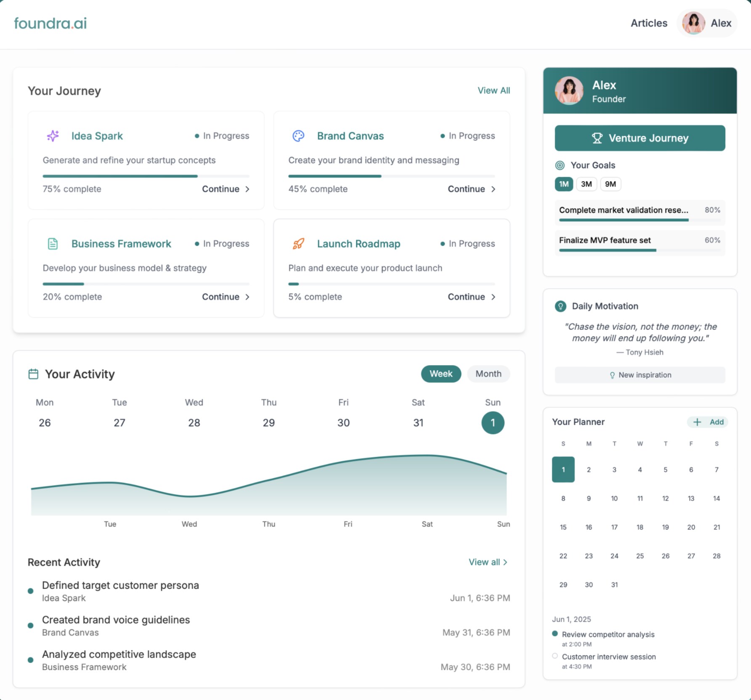Click the bullet next to Defined target customer persona
Image resolution: width=751 pixels, height=700 pixels.
pyautogui.click(x=30, y=591)
